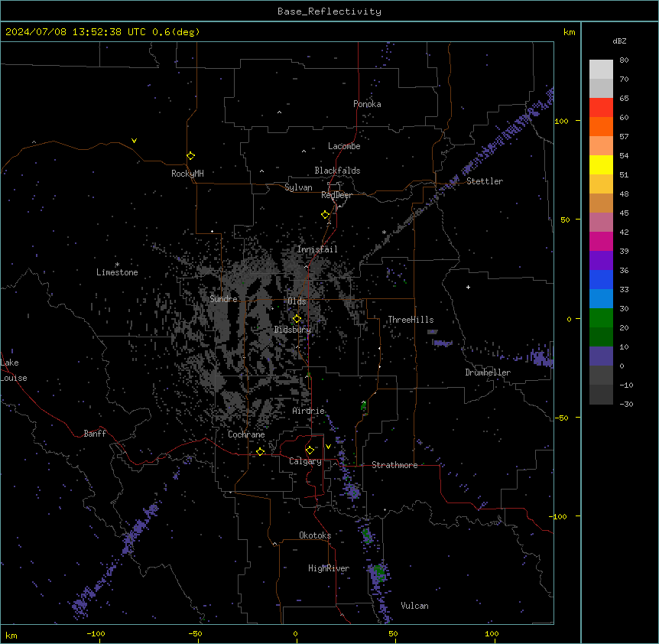The height and width of the screenshot is (644, 659).
Task: Select the RedDeer label
Action: (336, 195)
